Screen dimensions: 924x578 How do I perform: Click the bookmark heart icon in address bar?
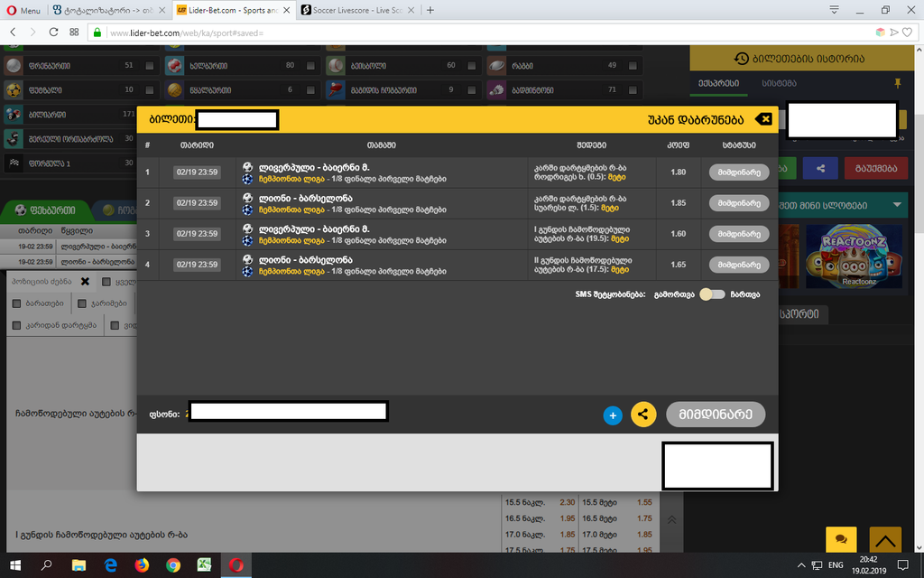tap(908, 33)
